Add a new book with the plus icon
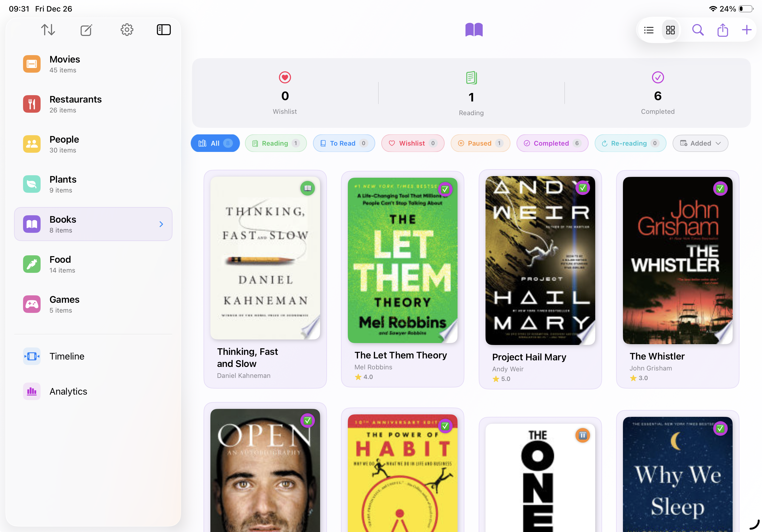Image resolution: width=762 pixels, height=532 pixels. (x=746, y=30)
